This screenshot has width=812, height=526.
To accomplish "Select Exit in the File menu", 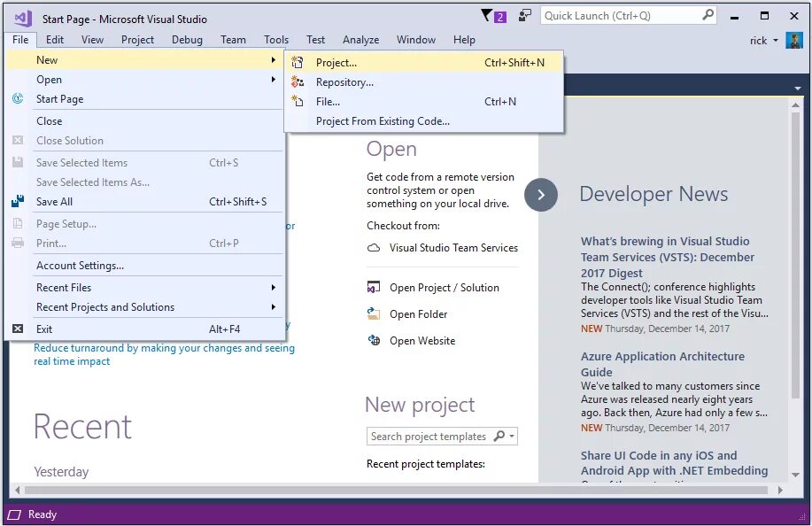I will pyautogui.click(x=144, y=329).
